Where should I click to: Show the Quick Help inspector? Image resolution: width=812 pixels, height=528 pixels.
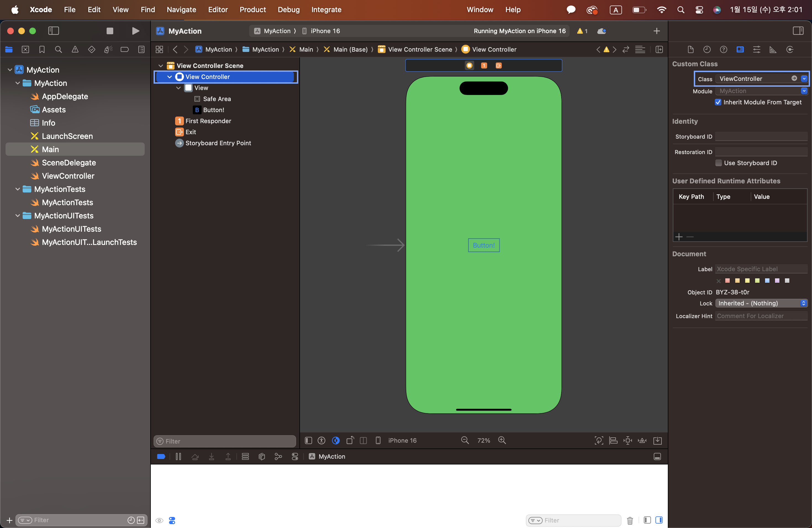click(723, 50)
